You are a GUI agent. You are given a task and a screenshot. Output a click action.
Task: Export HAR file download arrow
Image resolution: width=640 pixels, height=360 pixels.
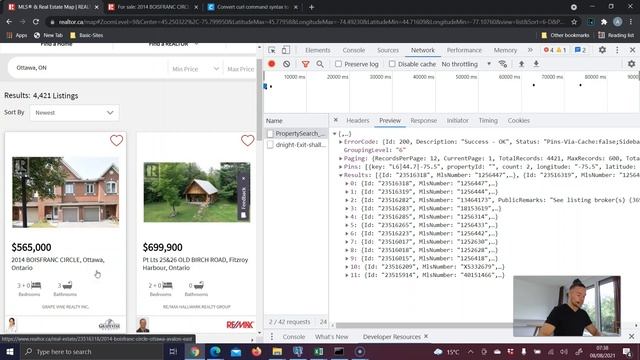point(536,64)
